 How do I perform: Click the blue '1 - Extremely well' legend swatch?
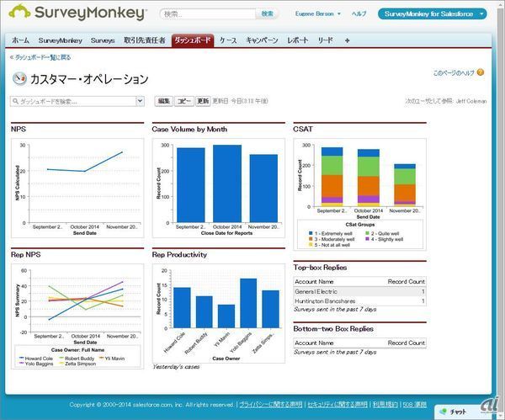click(311, 233)
